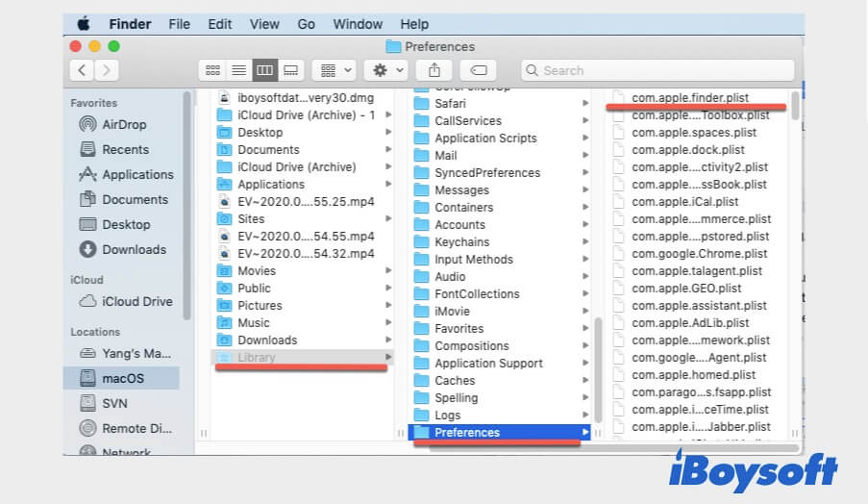Screen dimensions: 868x504
Task: Select column view button
Action: coord(265,70)
